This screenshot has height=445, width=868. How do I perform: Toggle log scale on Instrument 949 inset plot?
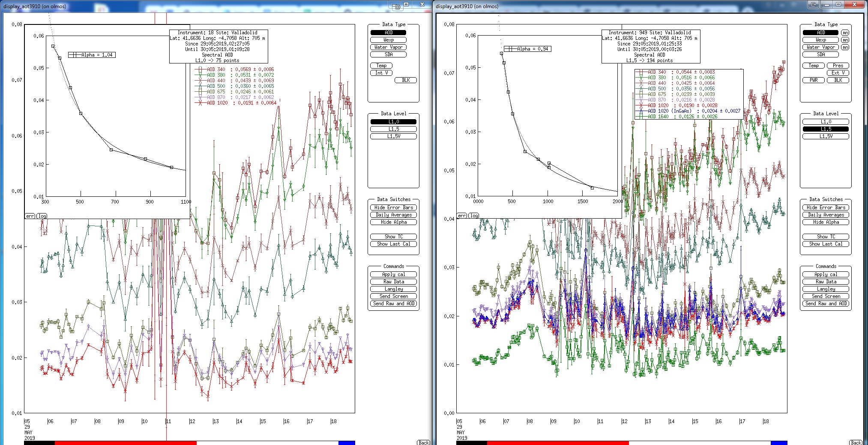pyautogui.click(x=474, y=216)
